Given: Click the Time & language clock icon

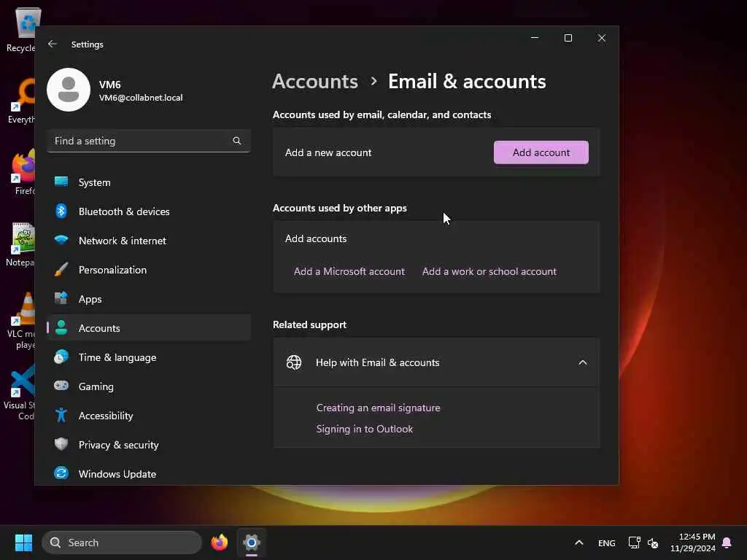Looking at the screenshot, I should (61, 357).
